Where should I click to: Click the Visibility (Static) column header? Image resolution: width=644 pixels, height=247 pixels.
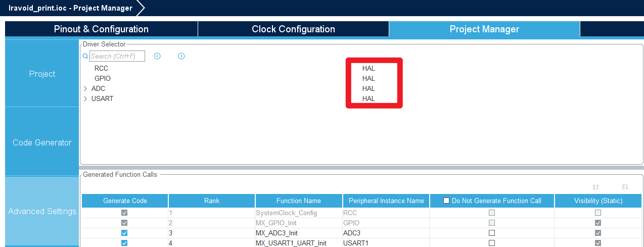tap(599, 201)
